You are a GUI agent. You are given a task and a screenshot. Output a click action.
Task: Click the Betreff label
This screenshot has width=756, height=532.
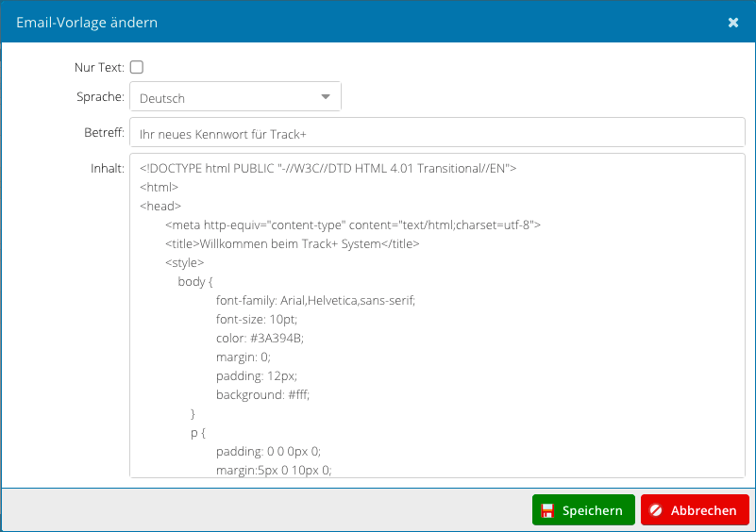(x=103, y=133)
